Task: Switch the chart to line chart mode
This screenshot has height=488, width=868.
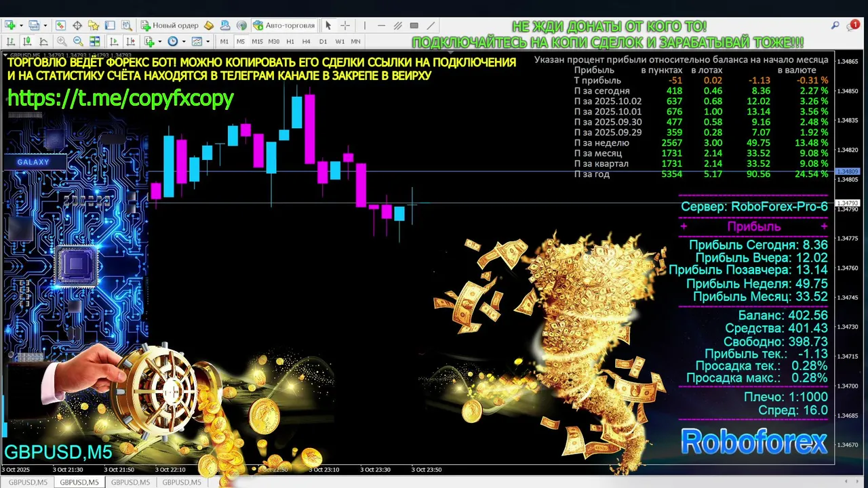Action: click(43, 41)
